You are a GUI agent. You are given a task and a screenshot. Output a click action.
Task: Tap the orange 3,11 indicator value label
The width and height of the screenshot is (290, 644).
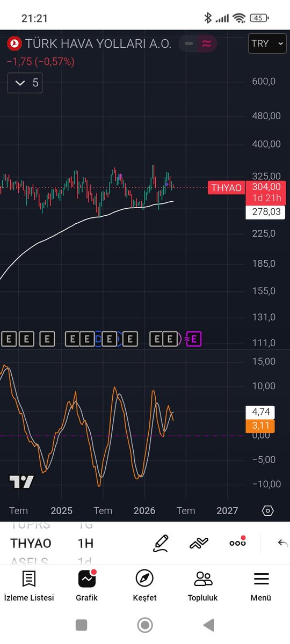260,426
